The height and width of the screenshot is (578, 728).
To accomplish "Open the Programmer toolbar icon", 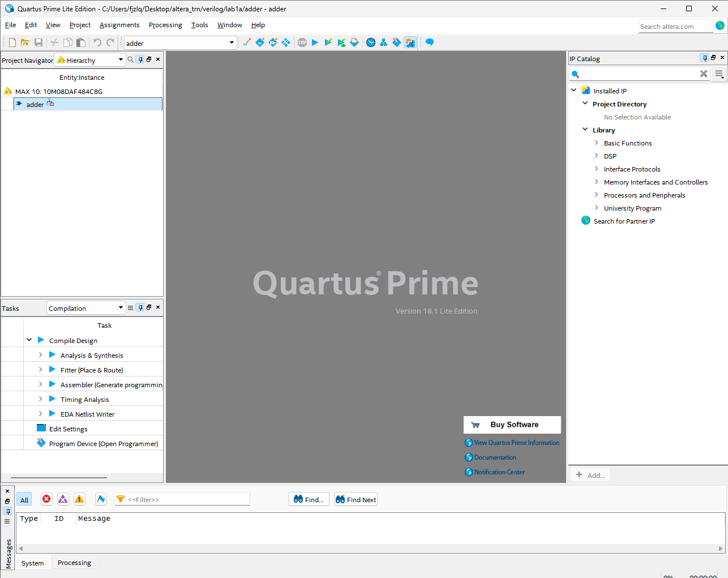I will (x=397, y=42).
